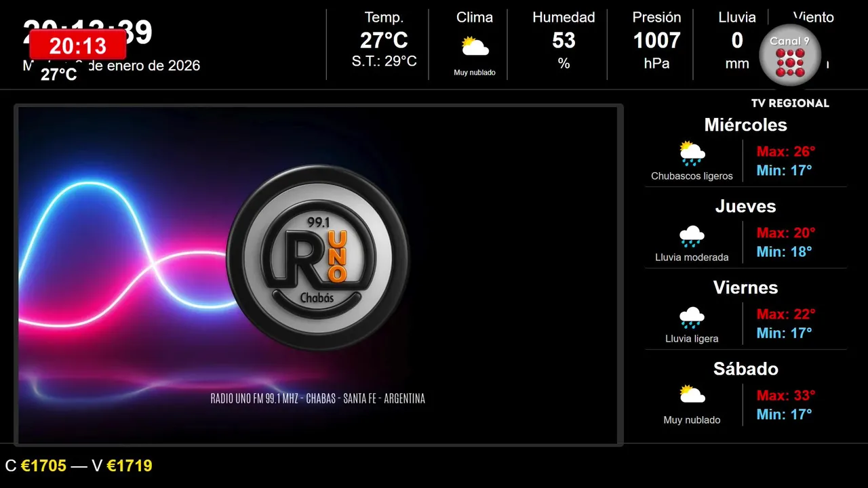This screenshot has height=488, width=868.
Task: Click Sábado Min: 17° text
Action: pos(784,414)
